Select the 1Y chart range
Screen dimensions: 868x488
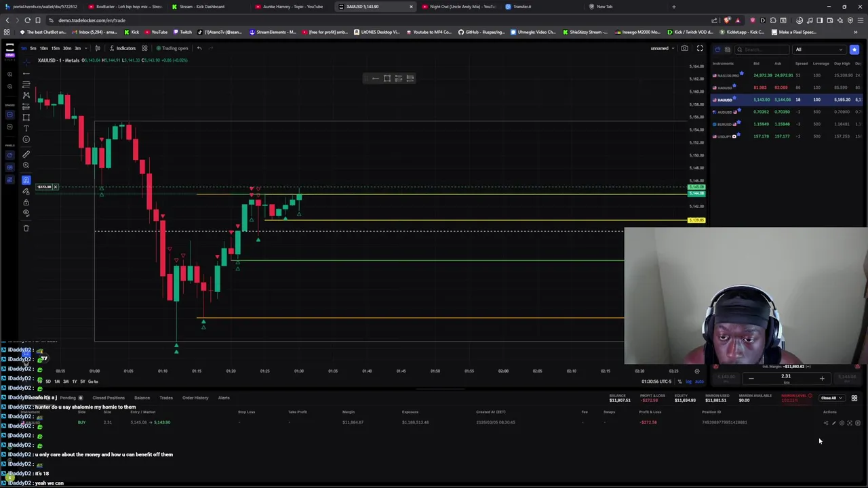tap(75, 382)
